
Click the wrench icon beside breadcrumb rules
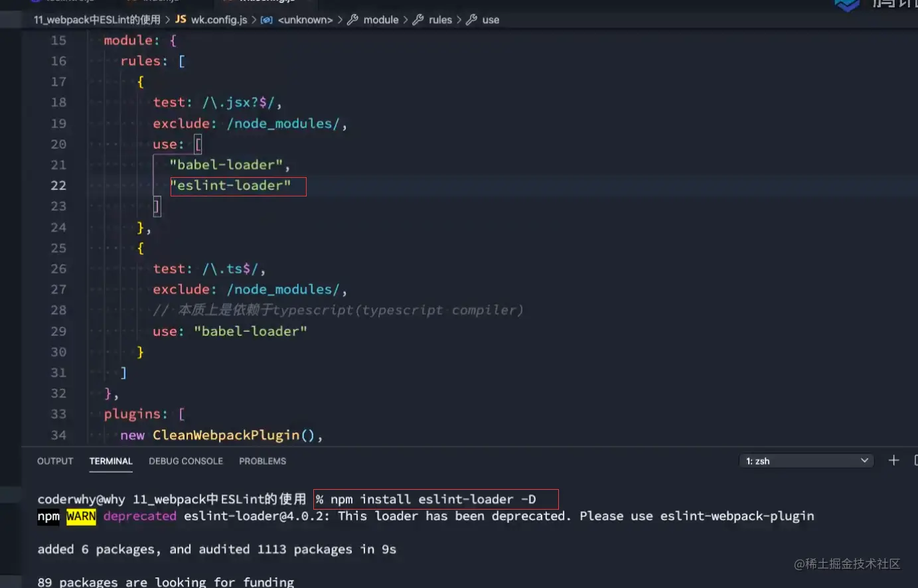pyautogui.click(x=418, y=20)
